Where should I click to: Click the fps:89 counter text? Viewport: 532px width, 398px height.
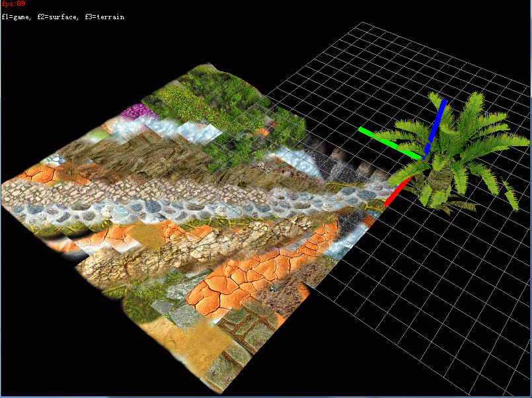point(13,4)
